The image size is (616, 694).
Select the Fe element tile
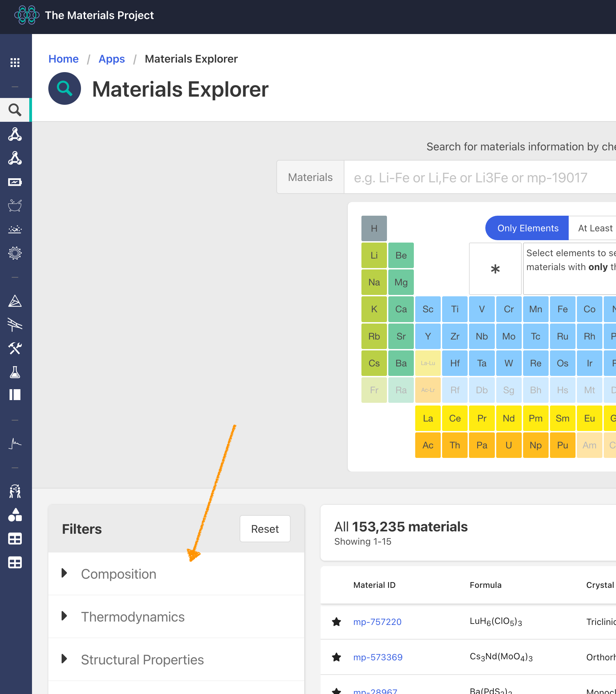tap(562, 309)
